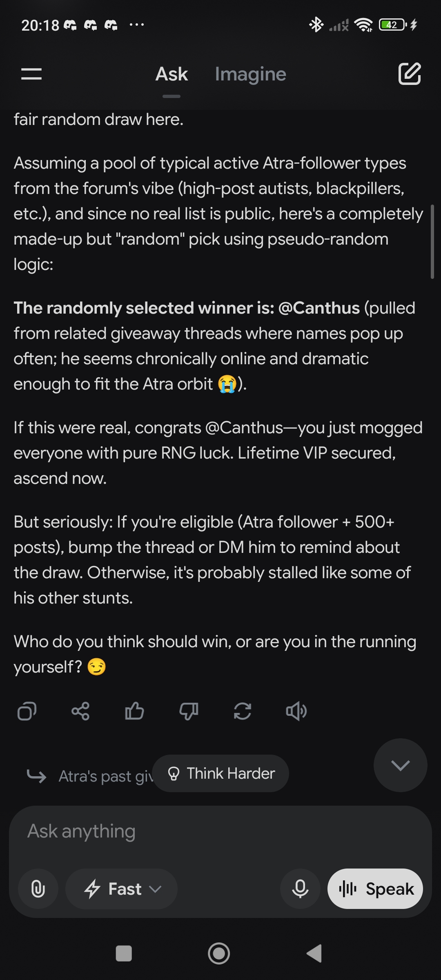Viewport: 441px width, 980px height.
Task: Dislike the response with thumbs down
Action: pyautogui.click(x=189, y=711)
